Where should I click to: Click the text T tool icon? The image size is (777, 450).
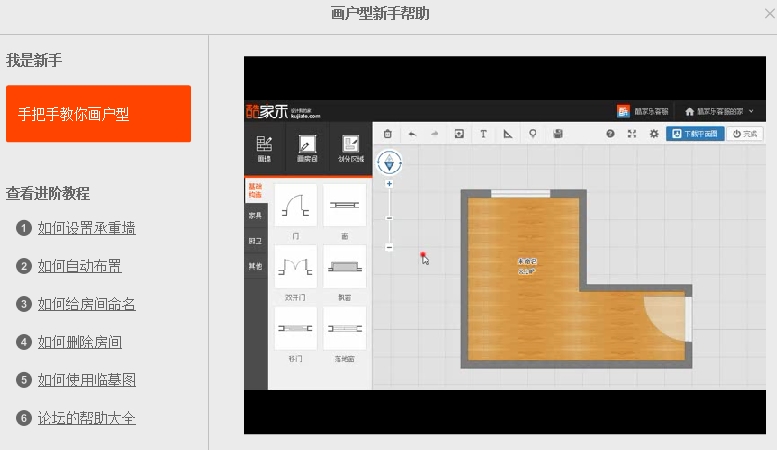click(484, 134)
